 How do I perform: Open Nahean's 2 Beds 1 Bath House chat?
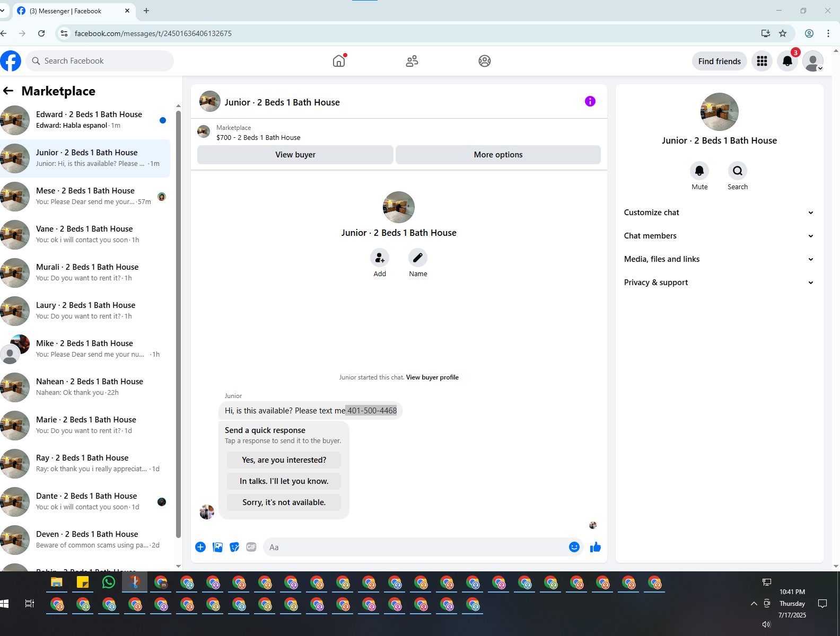[x=85, y=387]
